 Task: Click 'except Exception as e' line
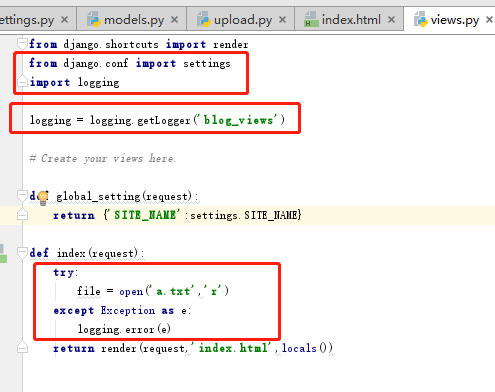pos(122,311)
